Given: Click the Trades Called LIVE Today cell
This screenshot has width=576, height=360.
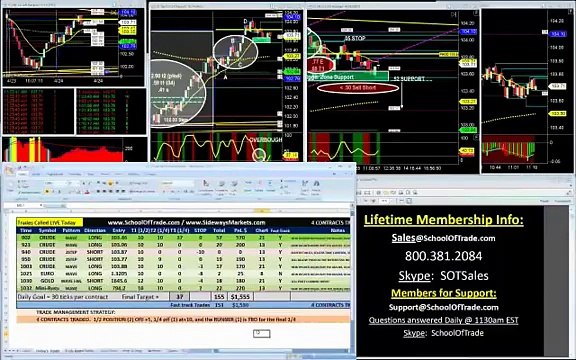Looking at the screenshot, I should (x=50, y=222).
